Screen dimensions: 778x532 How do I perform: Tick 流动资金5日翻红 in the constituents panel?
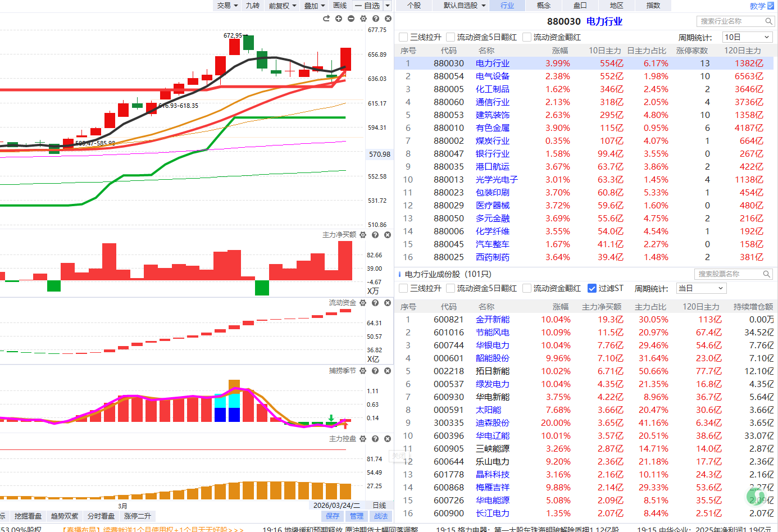[451, 288]
